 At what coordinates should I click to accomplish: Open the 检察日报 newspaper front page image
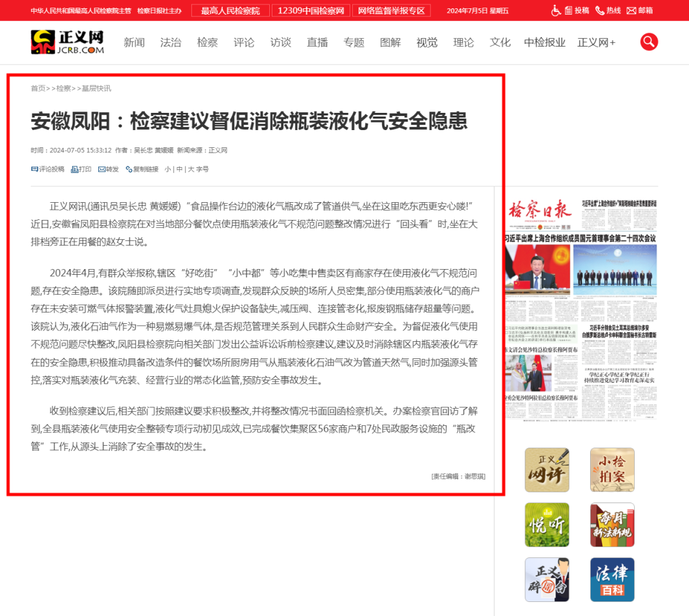(x=581, y=309)
